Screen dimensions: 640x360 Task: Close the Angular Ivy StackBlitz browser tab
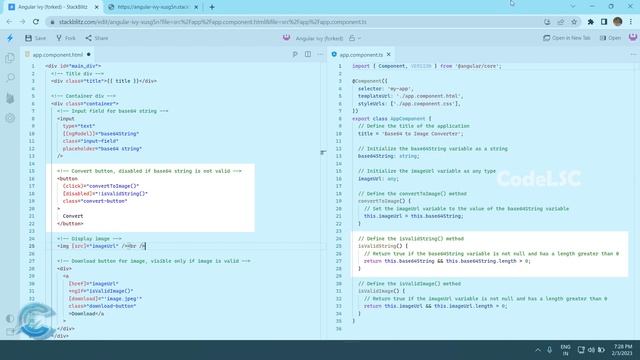click(97, 7)
